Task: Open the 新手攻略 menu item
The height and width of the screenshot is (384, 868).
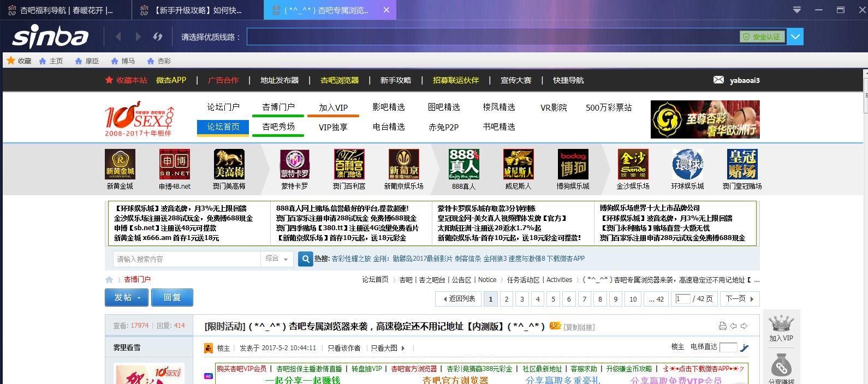Action: (x=395, y=80)
